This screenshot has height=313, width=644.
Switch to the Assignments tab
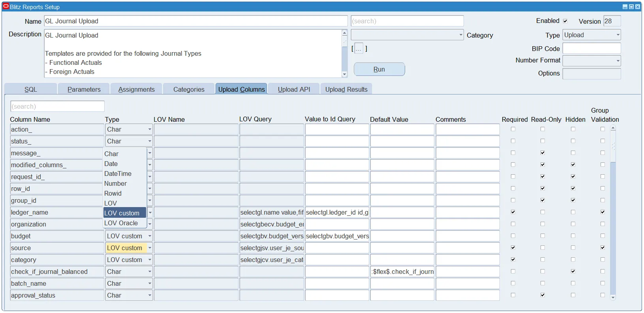[136, 89]
